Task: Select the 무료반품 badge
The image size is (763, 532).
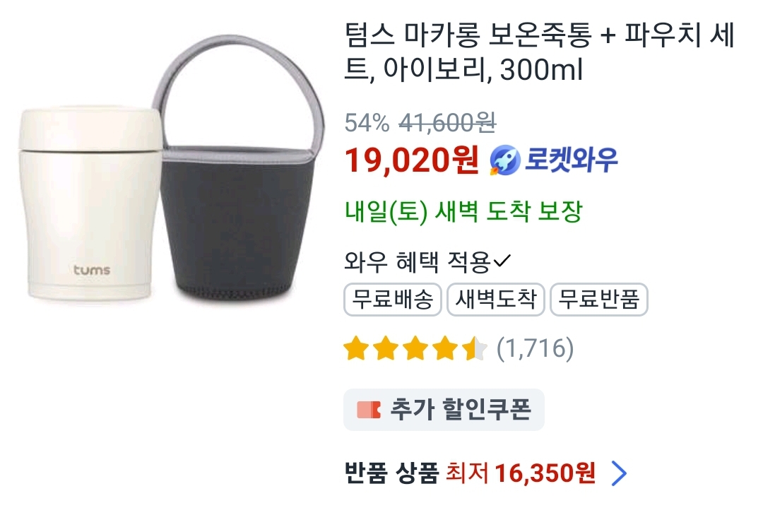Action: 598,300
